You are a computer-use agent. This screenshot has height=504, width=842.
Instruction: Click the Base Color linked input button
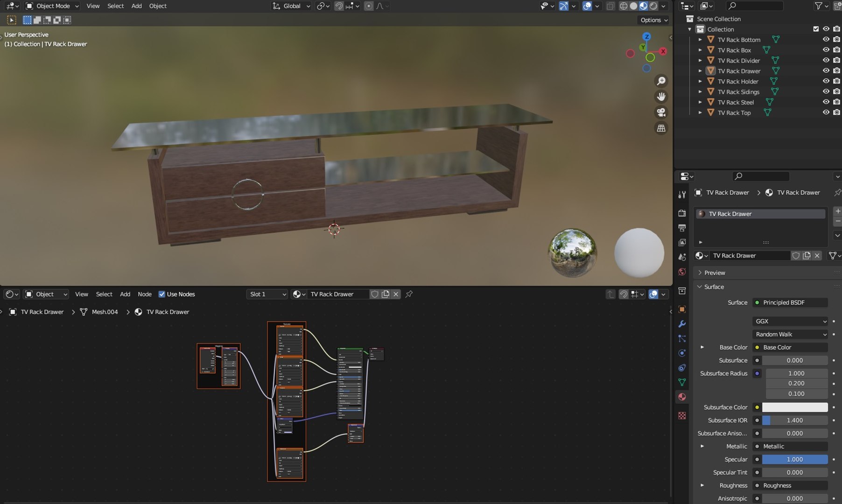[790, 347]
